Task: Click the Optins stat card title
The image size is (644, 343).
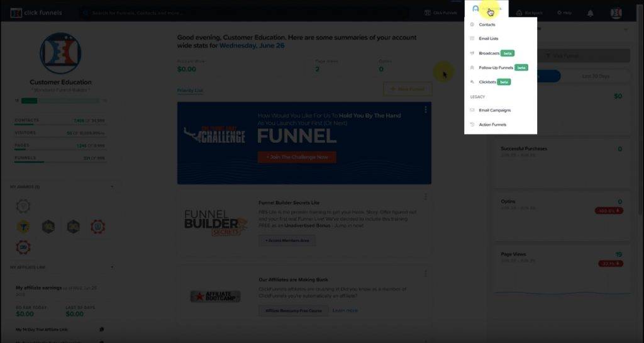Action: click(508, 201)
